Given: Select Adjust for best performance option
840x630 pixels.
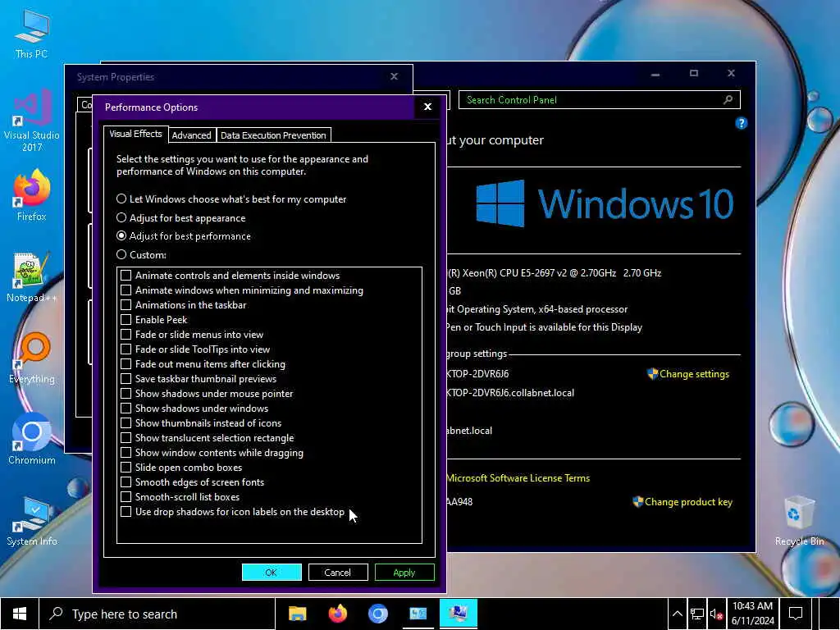Looking at the screenshot, I should coord(183,236).
